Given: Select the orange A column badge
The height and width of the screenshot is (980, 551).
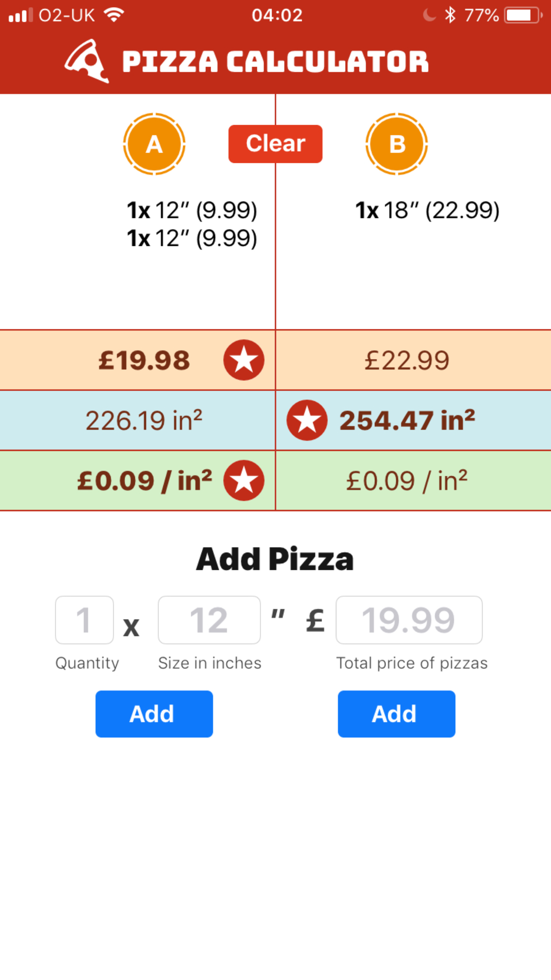Looking at the screenshot, I should (154, 144).
